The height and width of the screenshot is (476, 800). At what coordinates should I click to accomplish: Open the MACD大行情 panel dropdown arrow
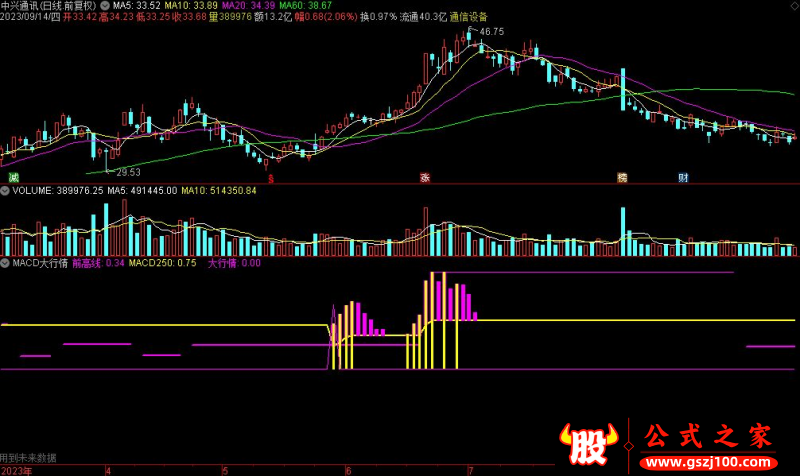[5, 263]
